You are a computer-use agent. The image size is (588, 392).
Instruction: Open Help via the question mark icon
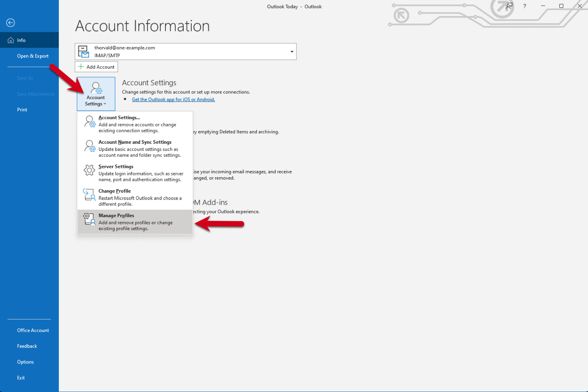524,6
